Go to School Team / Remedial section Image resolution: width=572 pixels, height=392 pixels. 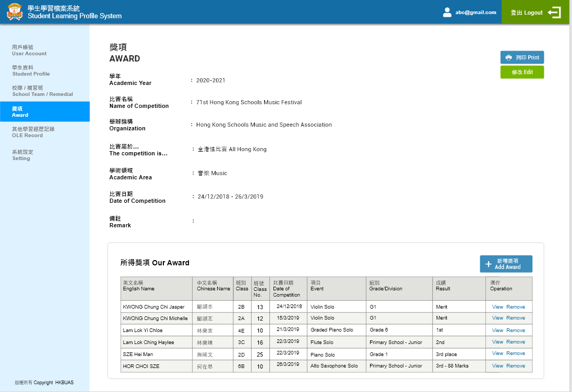(x=42, y=91)
